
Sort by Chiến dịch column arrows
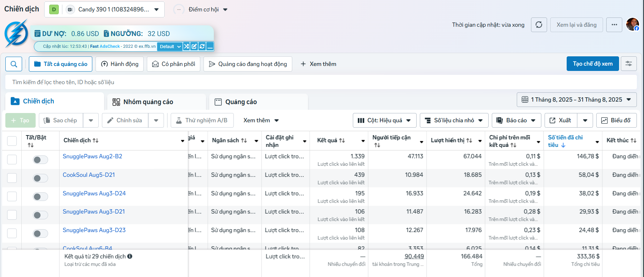[x=96, y=140]
